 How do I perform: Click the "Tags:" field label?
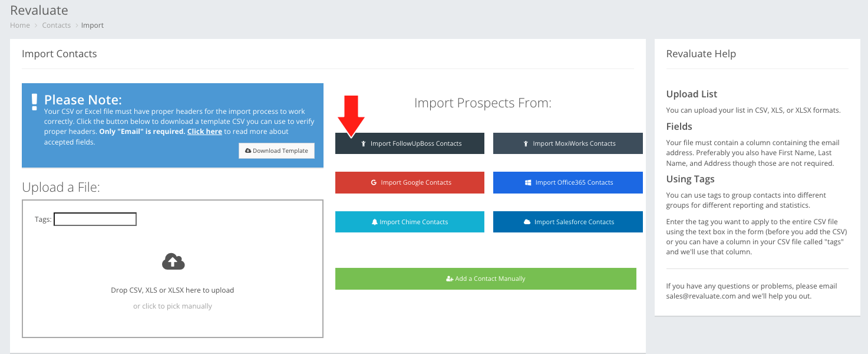(43, 219)
